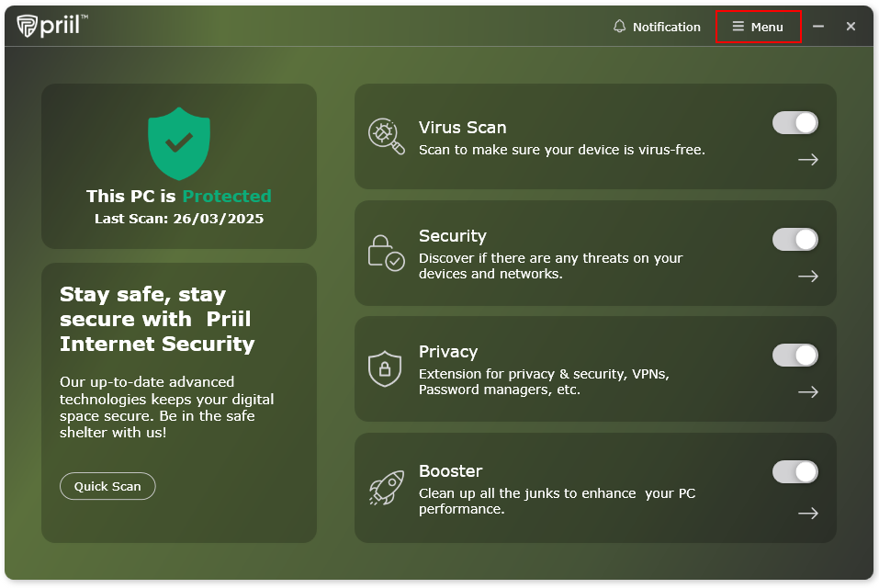Screen dimensions: 879x588
Task: Toggle the Virus Scan switch
Action: 795,123
